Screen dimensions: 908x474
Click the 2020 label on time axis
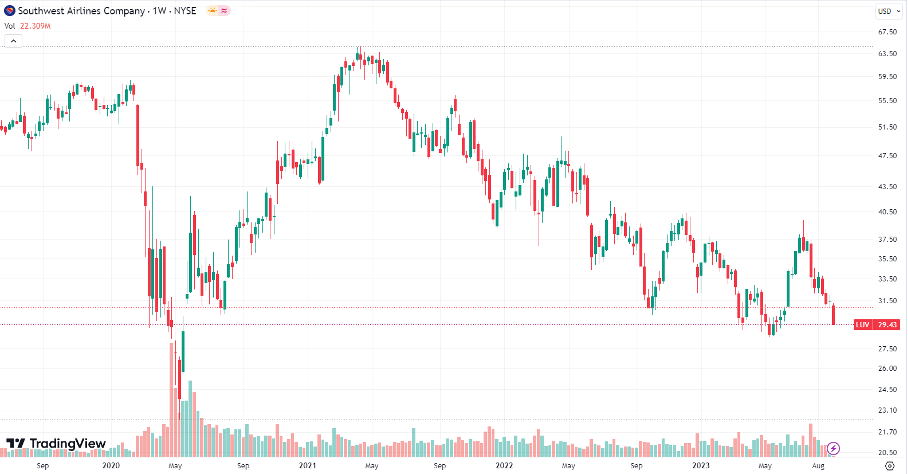[111, 465]
